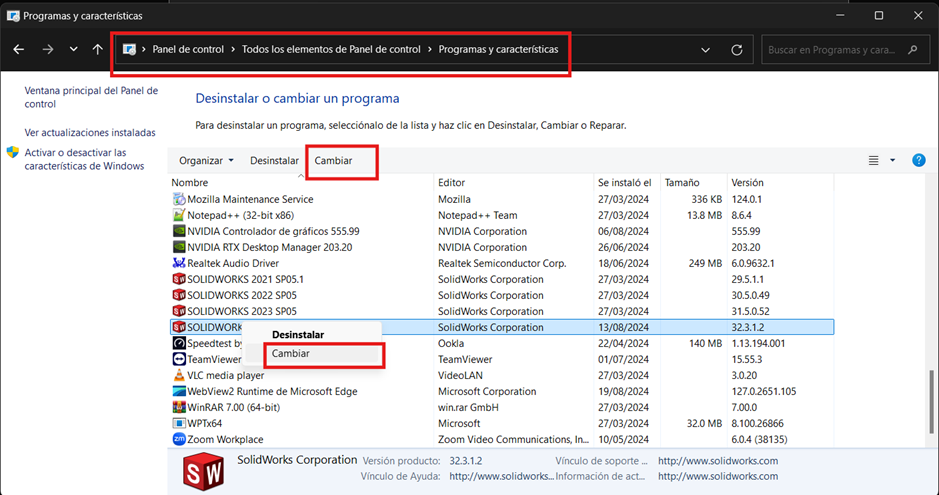Select SOLIDWORKS 2023 SP05 entry
Image resolution: width=939 pixels, height=495 pixels.
click(242, 311)
